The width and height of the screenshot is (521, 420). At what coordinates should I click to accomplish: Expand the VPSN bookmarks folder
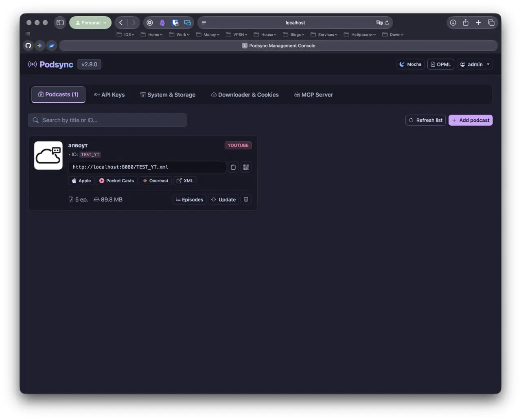point(236,35)
